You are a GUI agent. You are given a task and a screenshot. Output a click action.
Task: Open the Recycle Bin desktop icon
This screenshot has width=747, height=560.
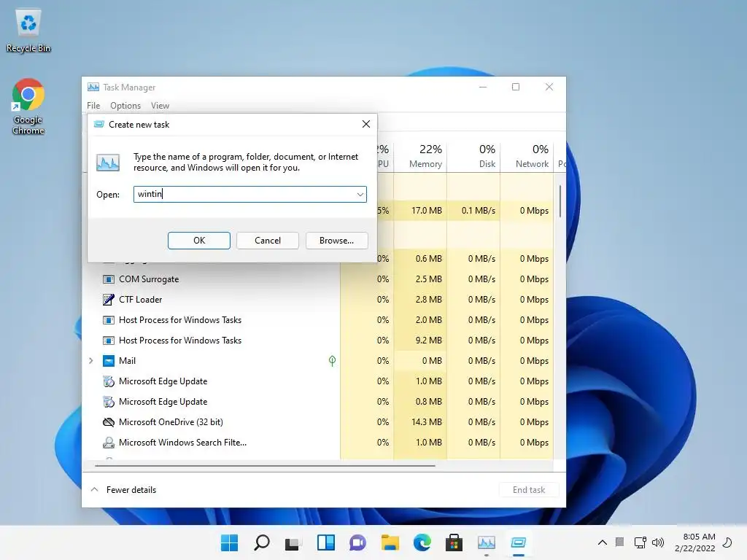click(28, 31)
